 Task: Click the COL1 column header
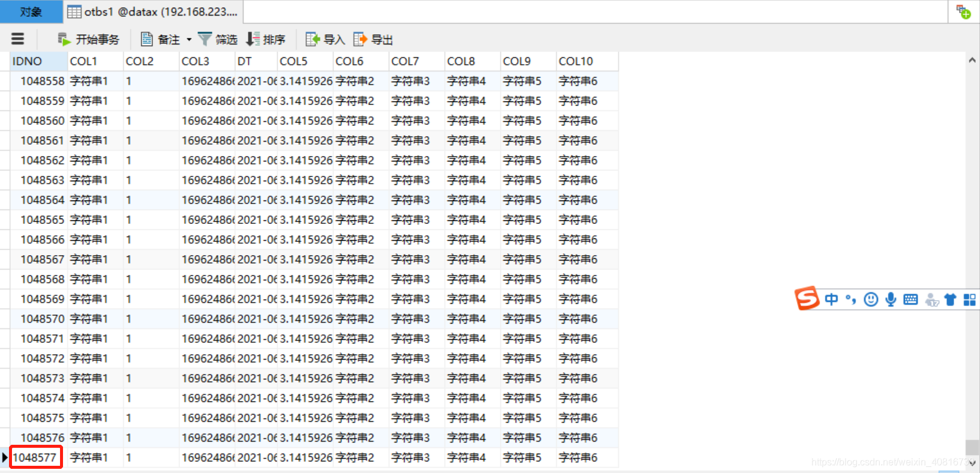(95, 61)
